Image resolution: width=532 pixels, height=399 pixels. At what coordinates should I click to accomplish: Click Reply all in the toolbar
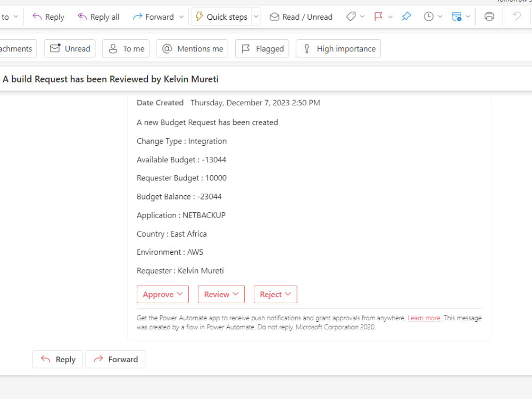click(98, 17)
